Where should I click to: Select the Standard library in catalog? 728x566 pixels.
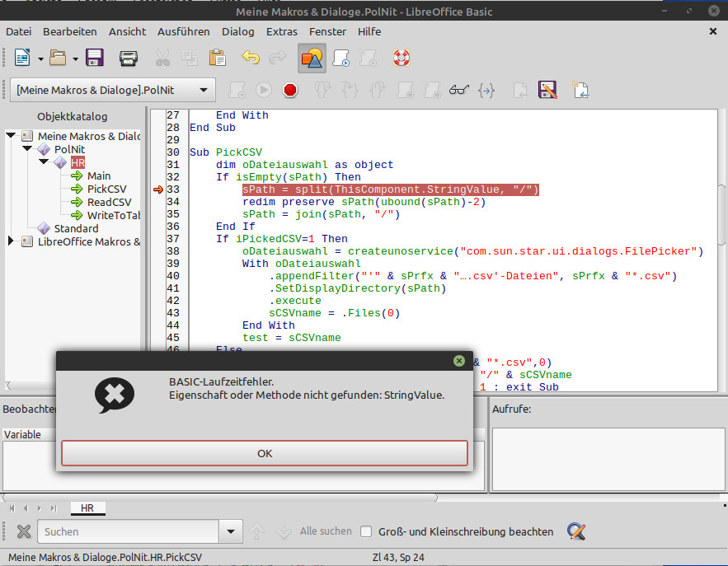pyautogui.click(x=76, y=228)
